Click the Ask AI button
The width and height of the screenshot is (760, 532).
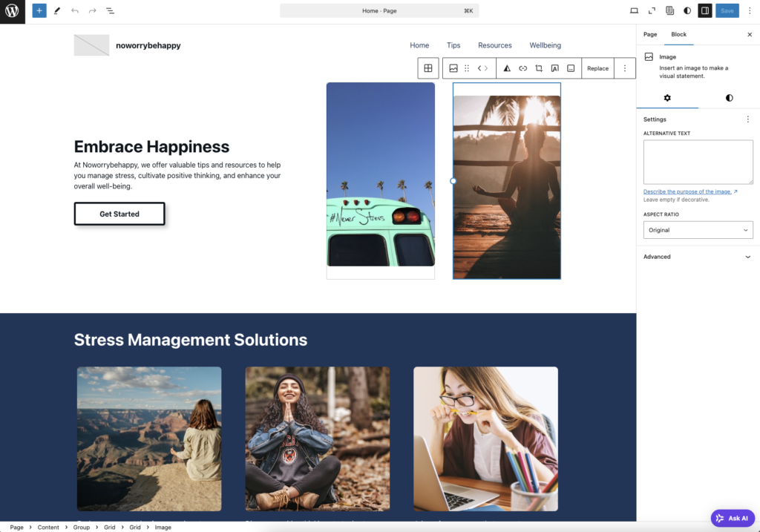tap(733, 518)
